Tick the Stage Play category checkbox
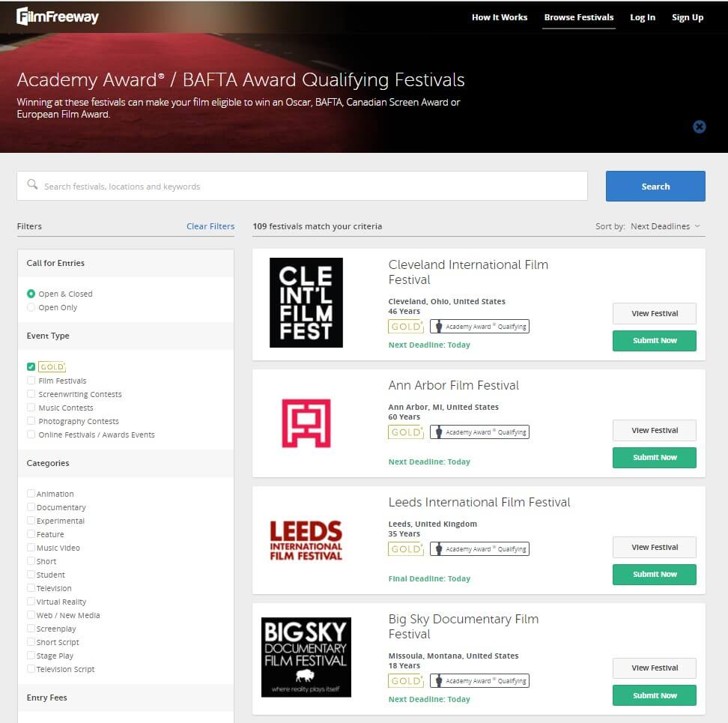 point(31,655)
